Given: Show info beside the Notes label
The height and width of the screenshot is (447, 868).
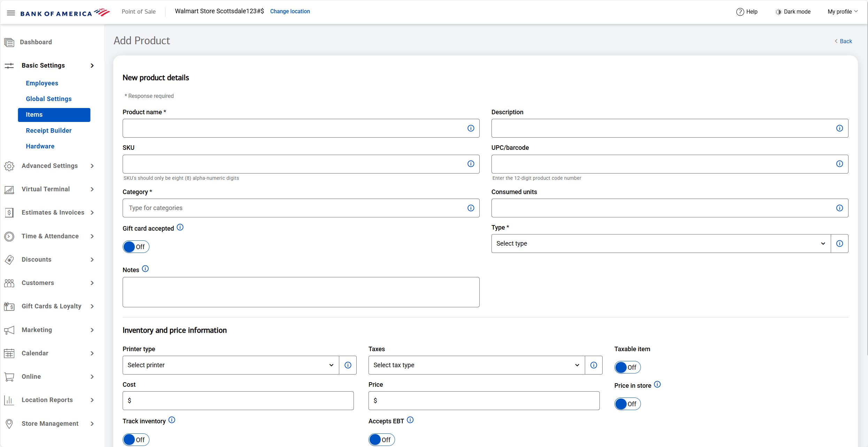Looking at the screenshot, I should pos(145,269).
